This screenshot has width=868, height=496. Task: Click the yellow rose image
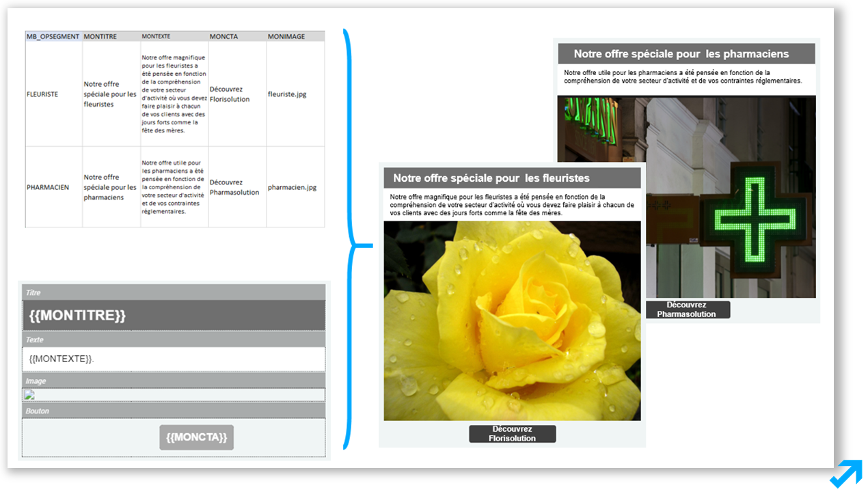click(512, 320)
